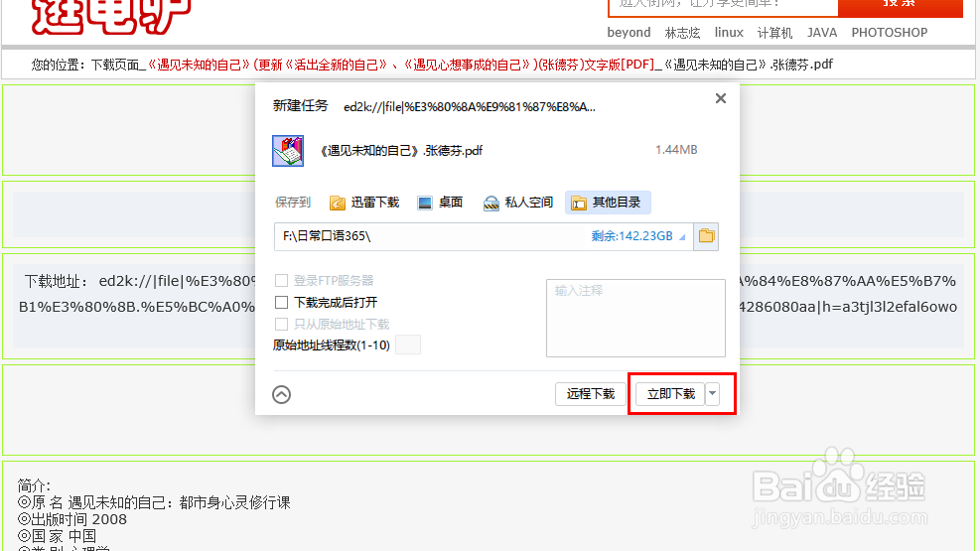This screenshot has width=980, height=551.
Task: Select the 桌面 save location
Action: tap(440, 203)
